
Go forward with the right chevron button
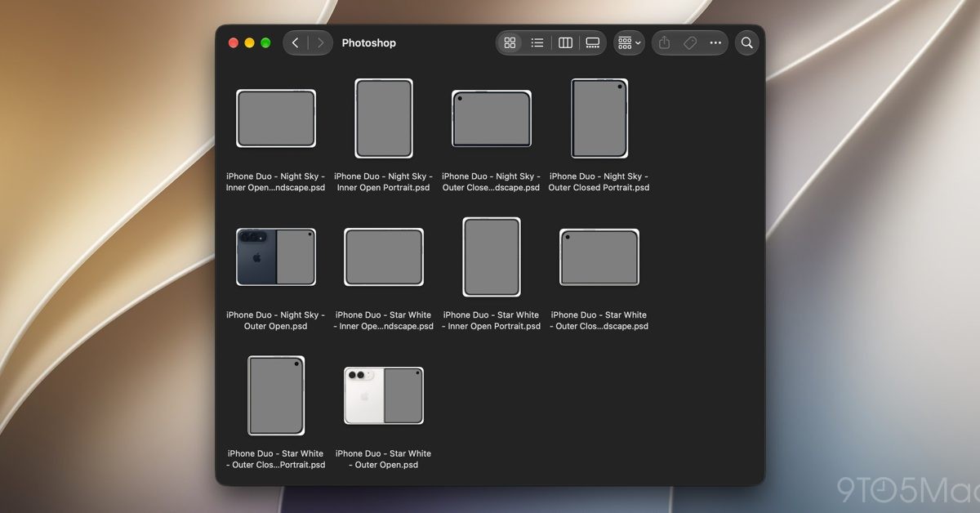pyautogui.click(x=320, y=42)
